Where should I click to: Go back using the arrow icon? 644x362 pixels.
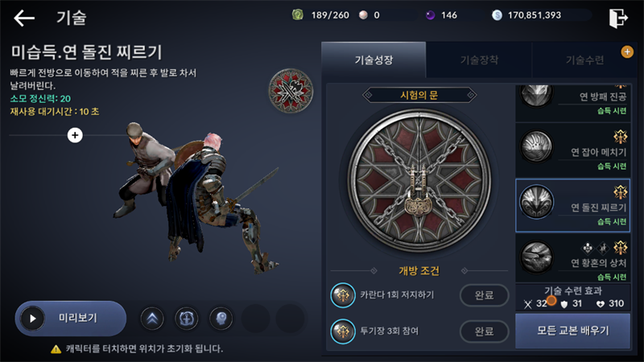(x=24, y=18)
